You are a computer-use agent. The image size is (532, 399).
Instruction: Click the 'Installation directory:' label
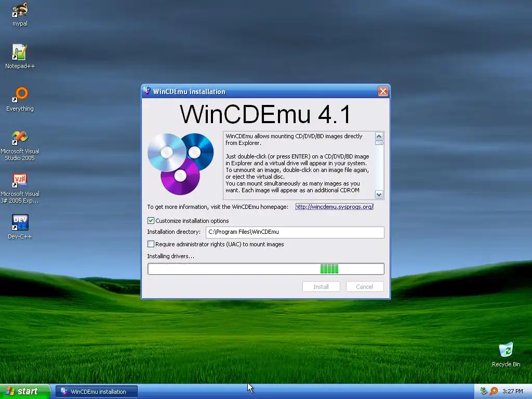tap(174, 232)
